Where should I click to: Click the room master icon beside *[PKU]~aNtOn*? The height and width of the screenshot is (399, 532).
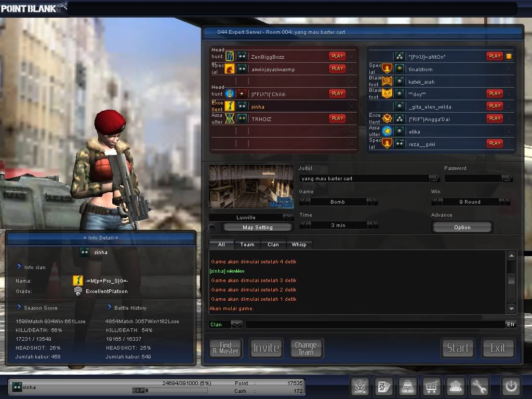tap(509, 56)
